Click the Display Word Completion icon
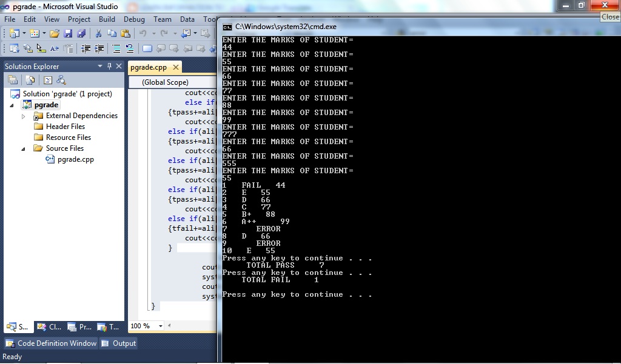Image resolution: width=621 pixels, height=364 pixels. [55, 48]
